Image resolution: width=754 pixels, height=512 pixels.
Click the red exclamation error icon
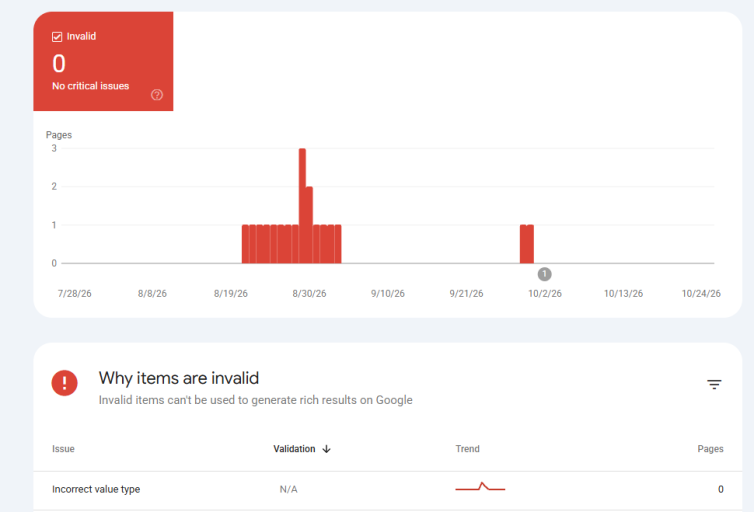point(64,383)
